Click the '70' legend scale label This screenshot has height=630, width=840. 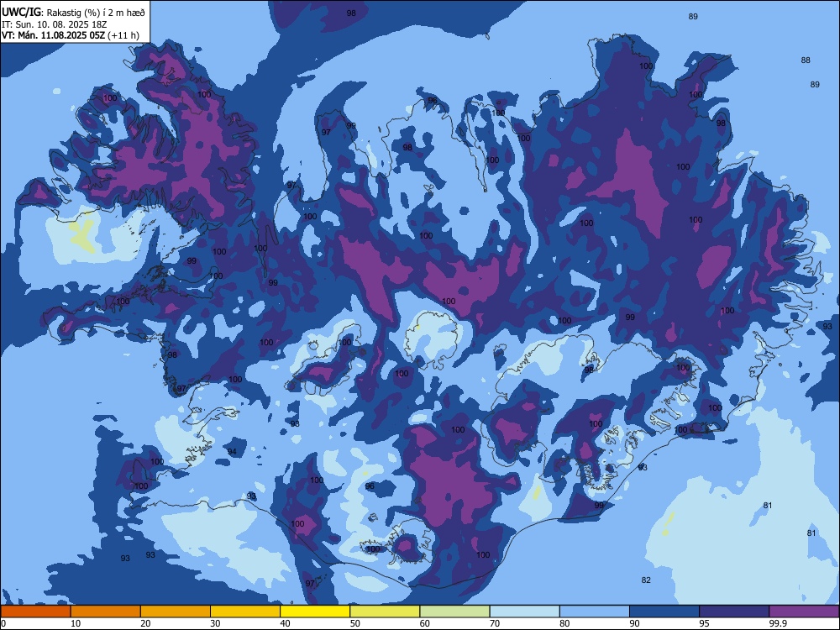point(495,623)
